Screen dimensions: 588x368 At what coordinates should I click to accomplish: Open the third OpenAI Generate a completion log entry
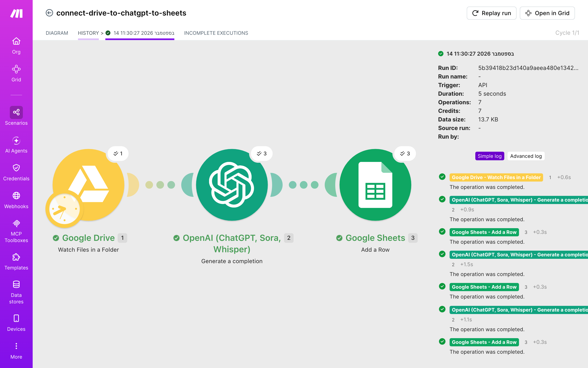pos(519,310)
